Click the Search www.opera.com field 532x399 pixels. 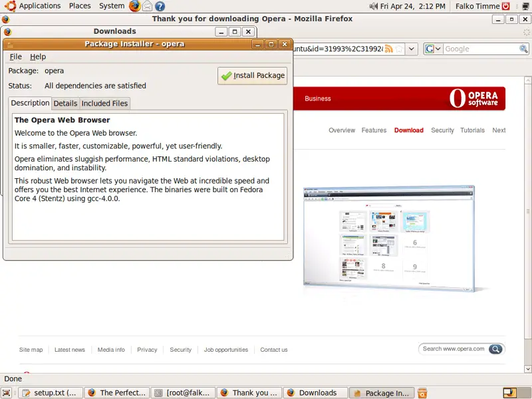454,348
